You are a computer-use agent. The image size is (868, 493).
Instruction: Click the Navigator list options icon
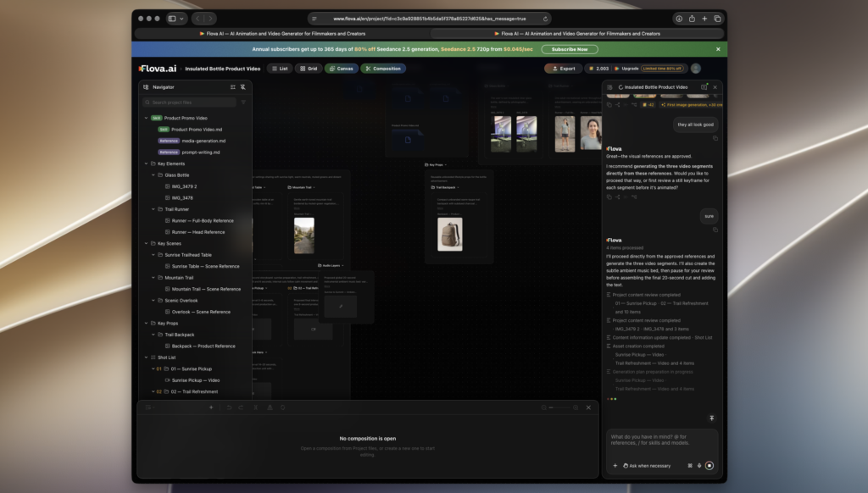(232, 87)
